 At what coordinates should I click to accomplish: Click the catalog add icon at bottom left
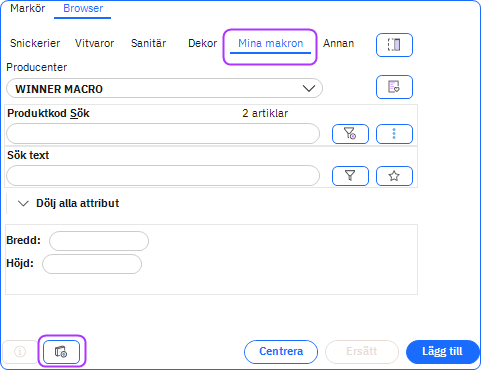(61, 352)
